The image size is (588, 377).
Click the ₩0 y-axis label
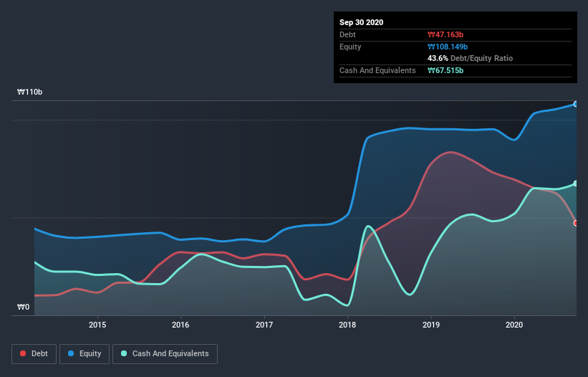click(23, 307)
